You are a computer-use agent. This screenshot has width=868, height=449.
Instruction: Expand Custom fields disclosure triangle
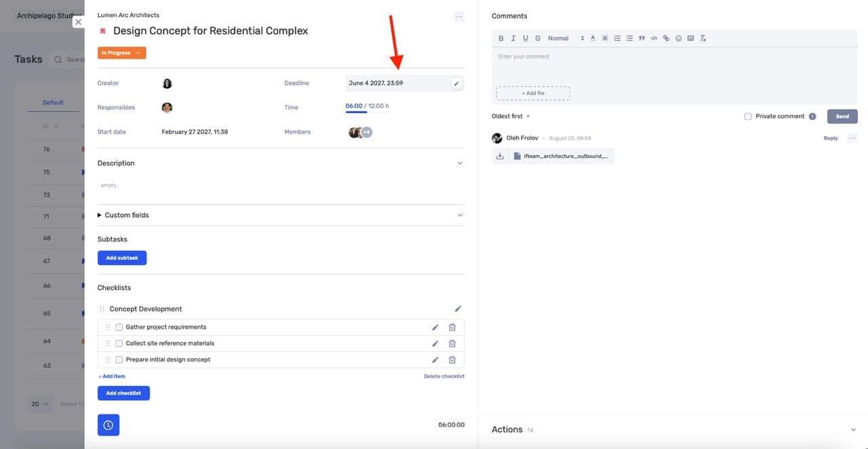(x=100, y=215)
